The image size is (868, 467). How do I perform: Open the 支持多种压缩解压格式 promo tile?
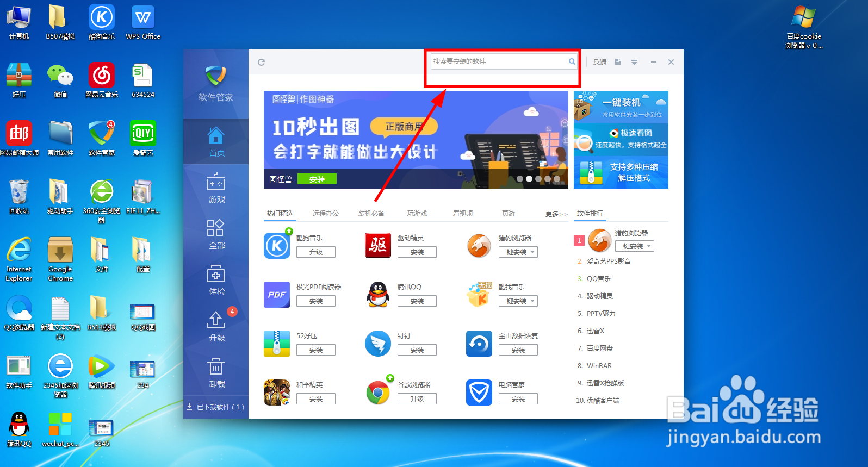coord(621,172)
